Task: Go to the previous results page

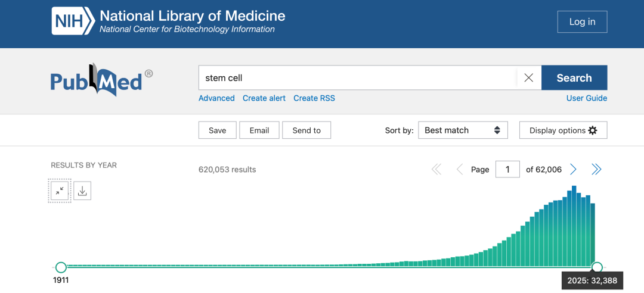Action: [459, 170]
